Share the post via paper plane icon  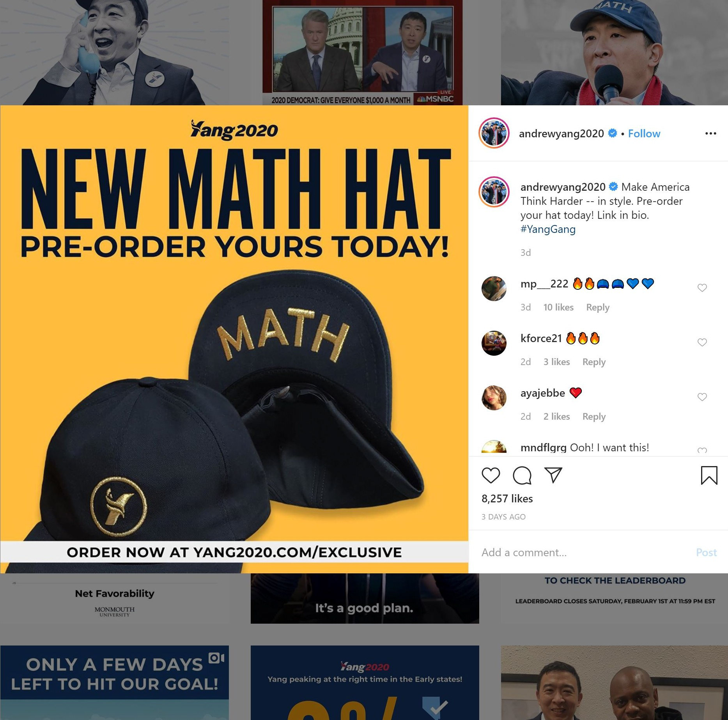553,475
